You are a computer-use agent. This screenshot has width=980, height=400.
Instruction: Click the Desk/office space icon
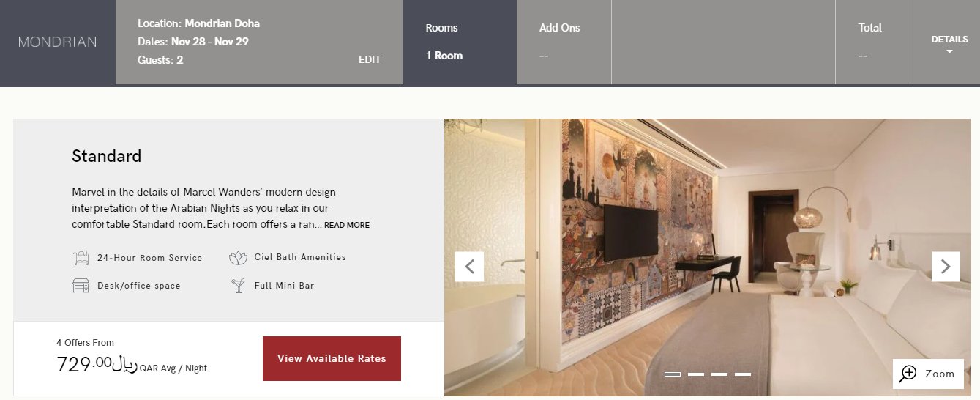point(81,286)
